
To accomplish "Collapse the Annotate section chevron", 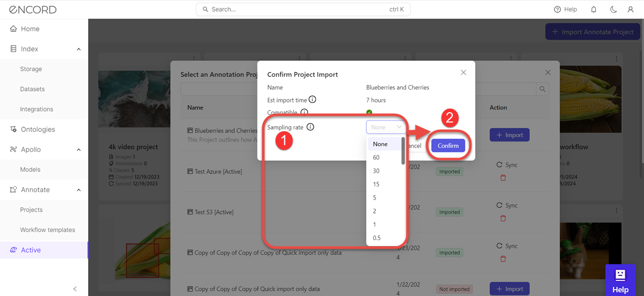I will point(79,189).
